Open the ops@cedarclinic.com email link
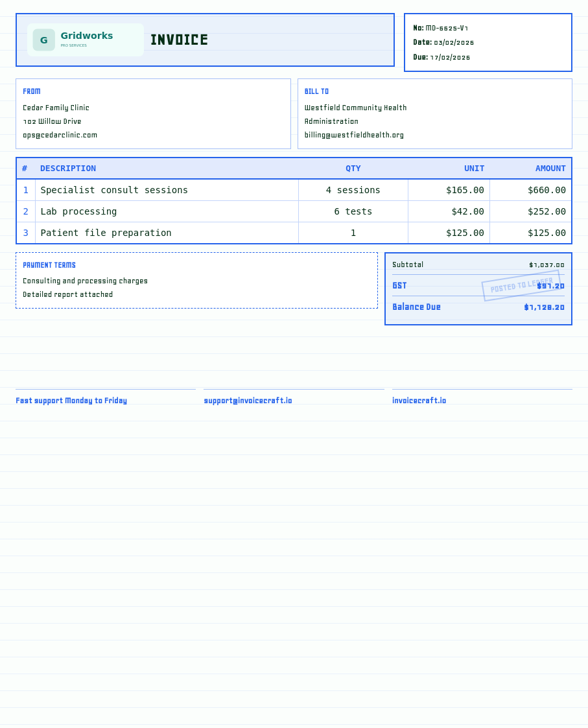Viewport: 588px width, 728px height. [60, 135]
